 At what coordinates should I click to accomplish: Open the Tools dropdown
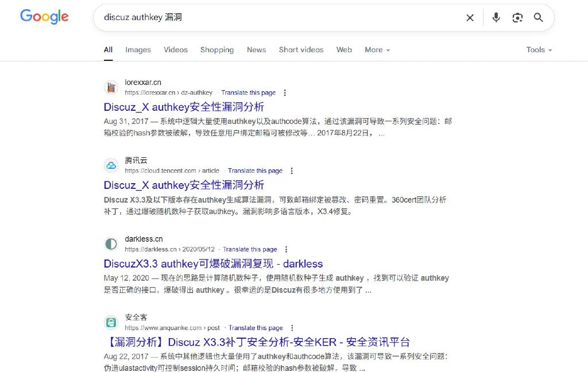tap(539, 50)
